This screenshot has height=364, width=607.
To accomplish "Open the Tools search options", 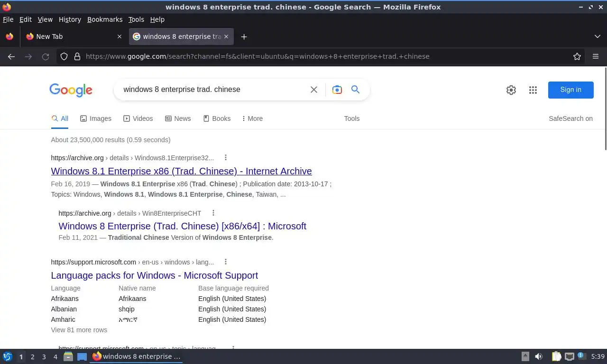I will (x=352, y=118).
